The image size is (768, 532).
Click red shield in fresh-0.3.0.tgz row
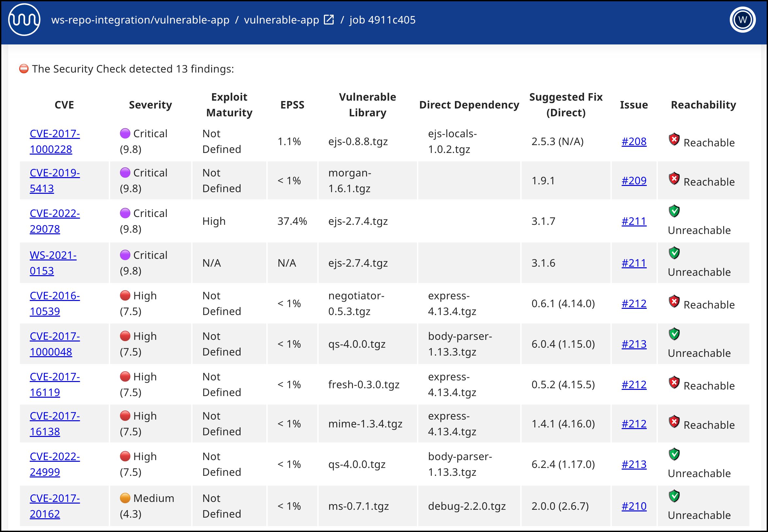674,383
